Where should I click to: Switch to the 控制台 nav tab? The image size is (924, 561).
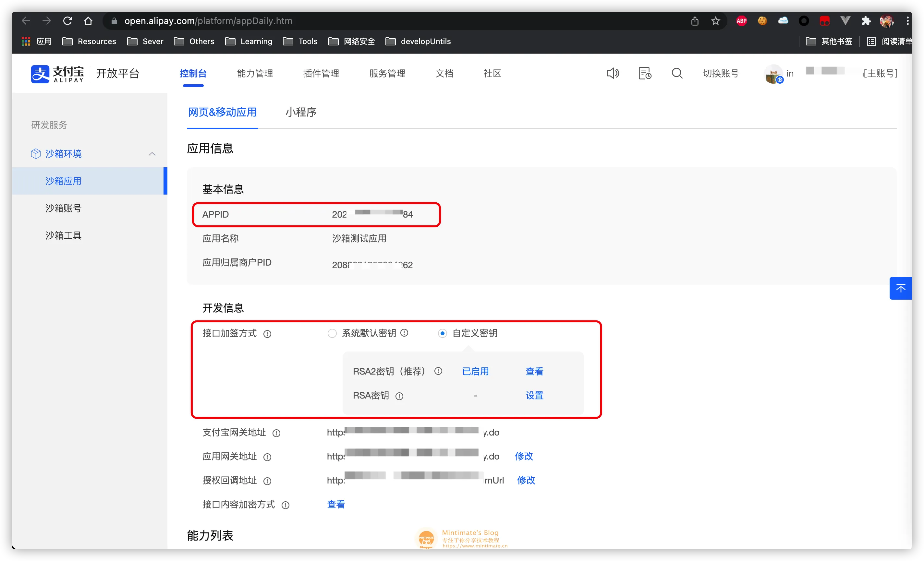(193, 74)
